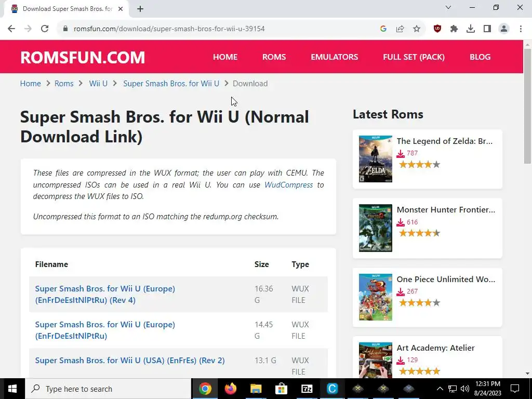Open Microsoft Store from the taskbar

point(281,389)
